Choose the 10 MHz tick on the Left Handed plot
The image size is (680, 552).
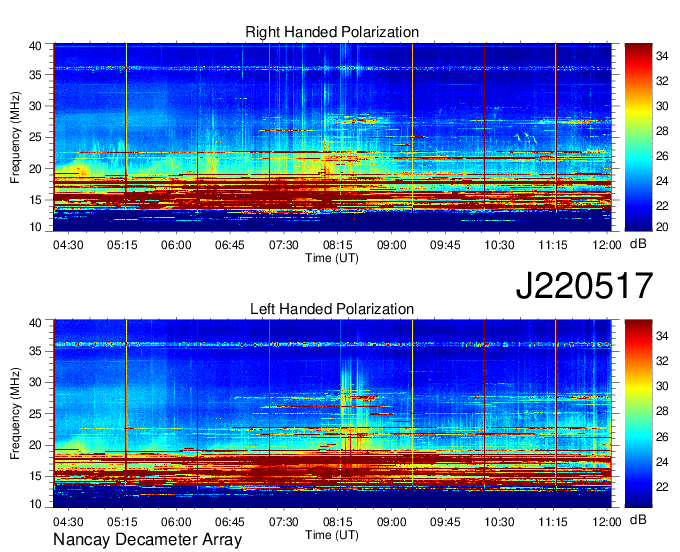click(36, 504)
